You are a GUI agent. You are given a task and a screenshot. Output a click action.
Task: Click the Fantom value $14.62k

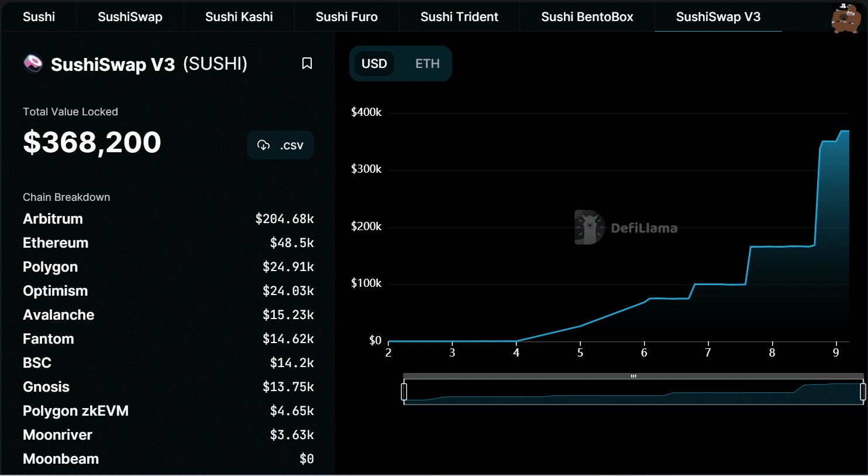(288, 339)
